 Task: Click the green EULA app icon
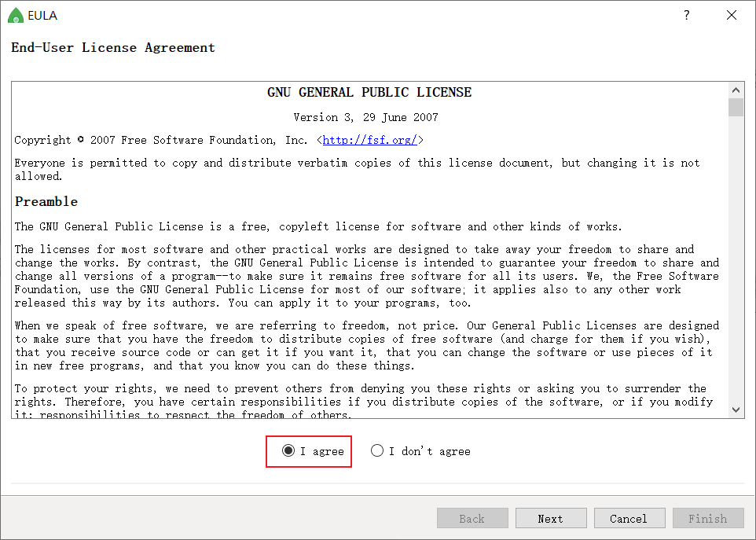click(x=16, y=16)
